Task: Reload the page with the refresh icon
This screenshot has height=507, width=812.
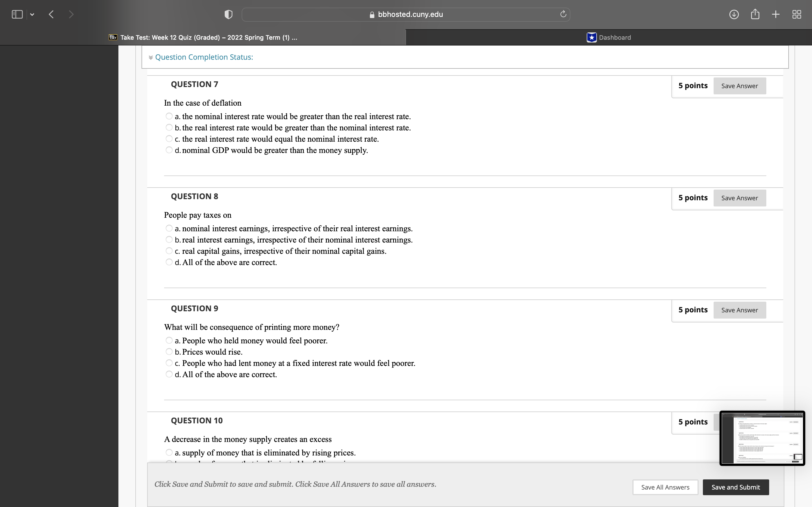Action: coord(563,14)
